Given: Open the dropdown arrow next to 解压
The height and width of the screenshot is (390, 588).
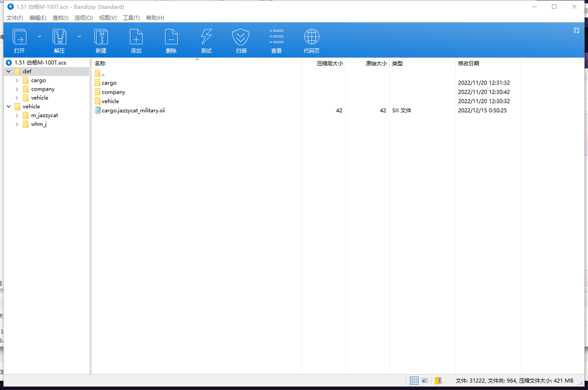Looking at the screenshot, I should click(x=79, y=37).
